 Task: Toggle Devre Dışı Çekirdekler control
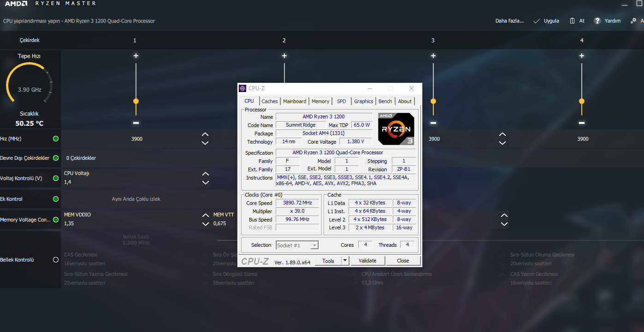[56, 158]
